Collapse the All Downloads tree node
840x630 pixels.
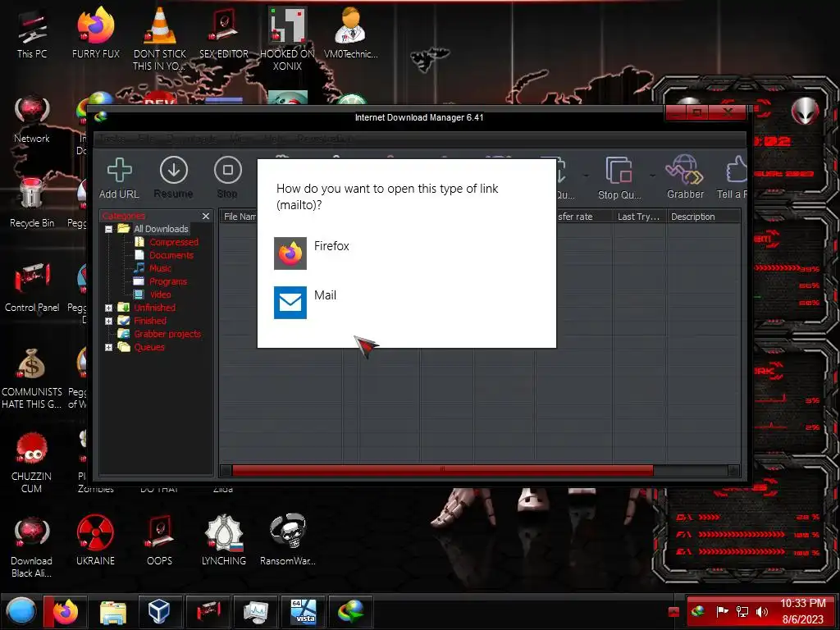(x=108, y=229)
